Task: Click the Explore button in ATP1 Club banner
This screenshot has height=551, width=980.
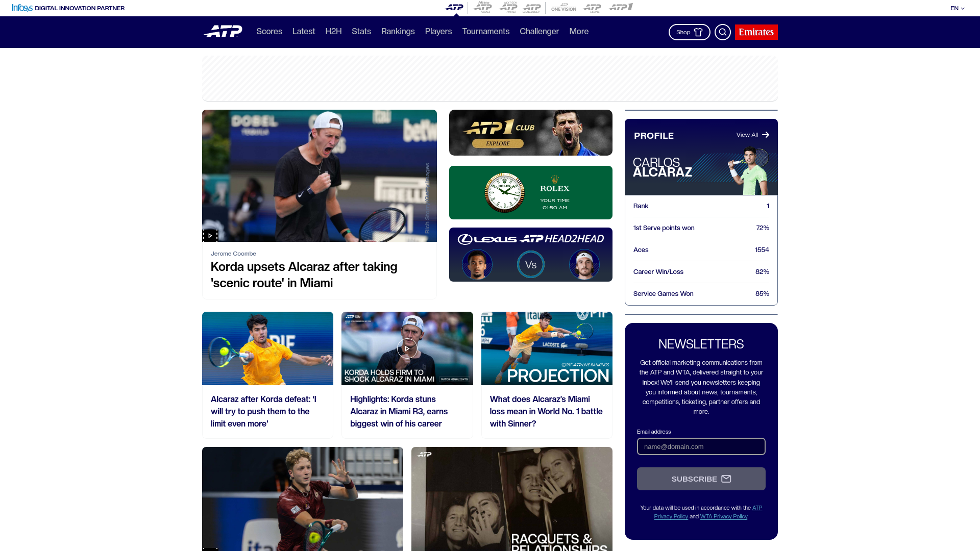Action: click(498, 143)
